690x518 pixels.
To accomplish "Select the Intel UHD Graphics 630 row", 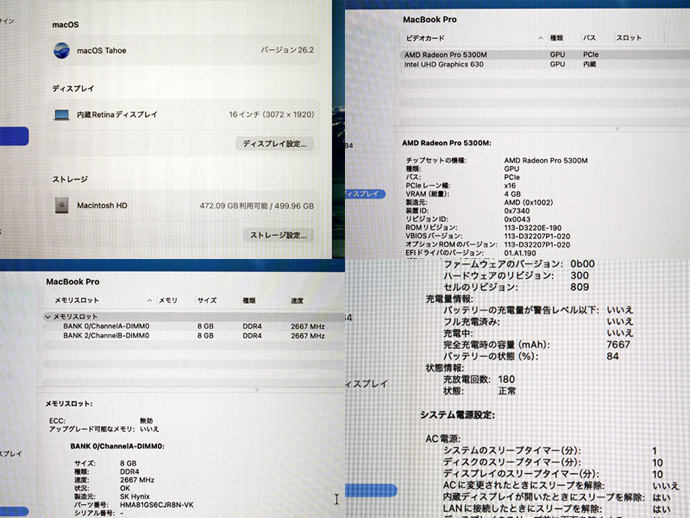I will [446, 64].
